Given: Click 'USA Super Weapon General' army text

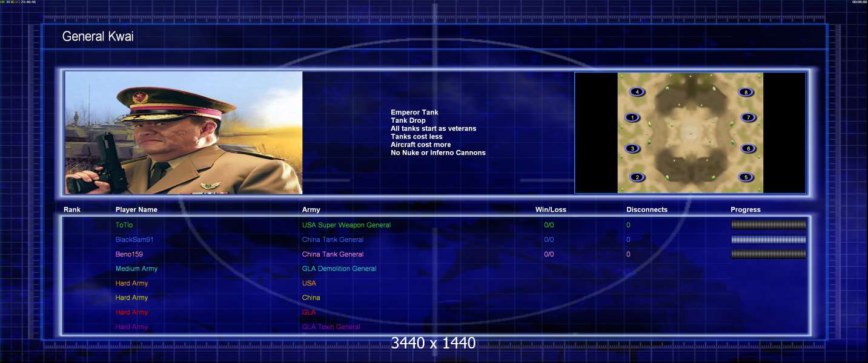Looking at the screenshot, I should (346, 225).
